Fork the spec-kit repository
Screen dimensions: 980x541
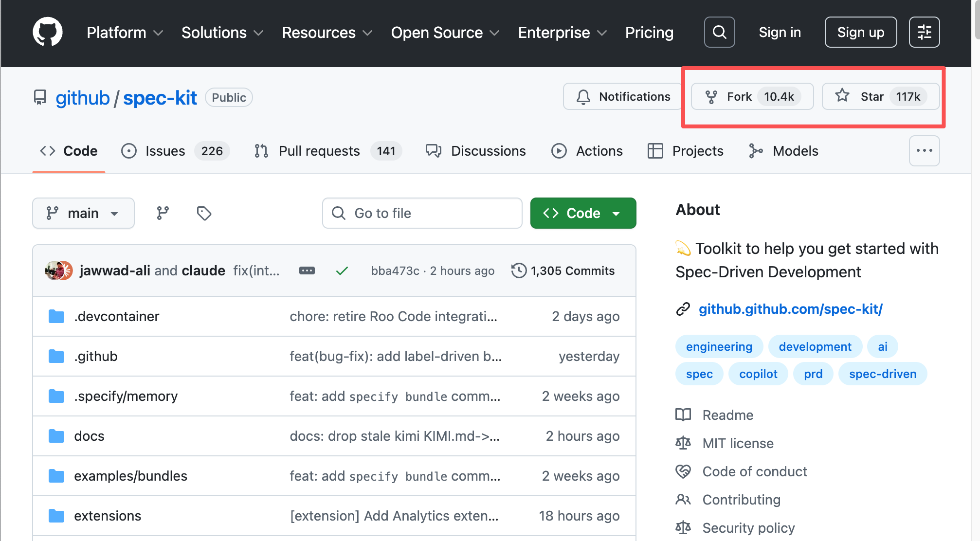752,96
